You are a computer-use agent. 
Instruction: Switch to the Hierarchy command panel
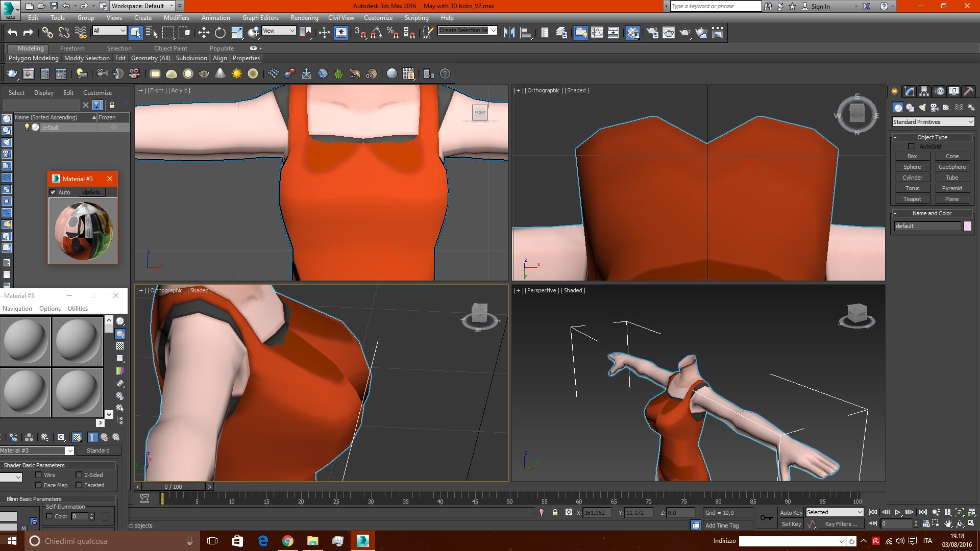coord(924,91)
